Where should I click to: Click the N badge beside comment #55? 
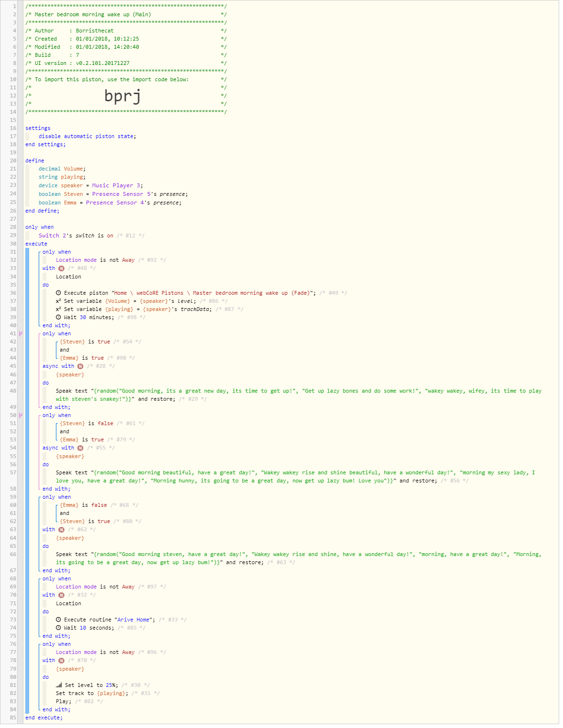[x=80, y=448]
